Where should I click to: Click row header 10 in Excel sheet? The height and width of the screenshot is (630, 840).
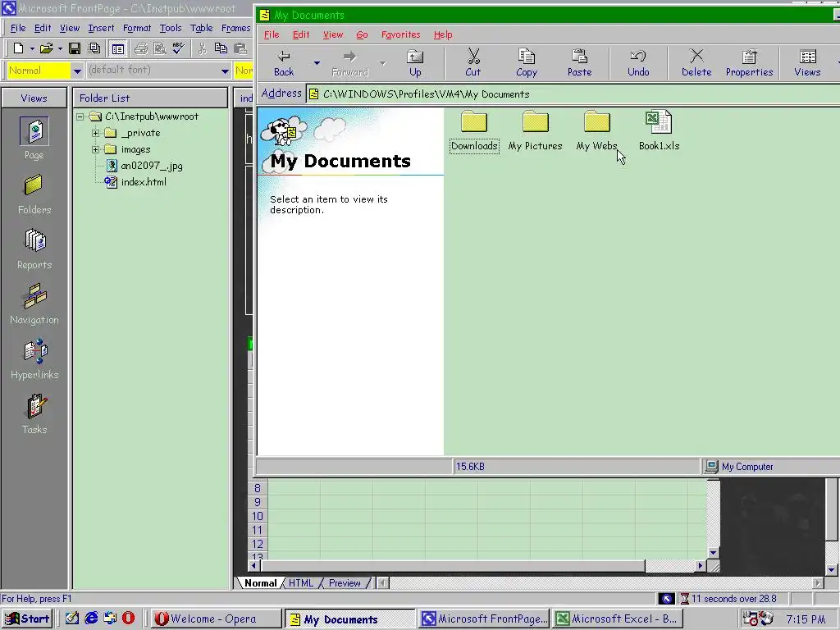tap(258, 516)
